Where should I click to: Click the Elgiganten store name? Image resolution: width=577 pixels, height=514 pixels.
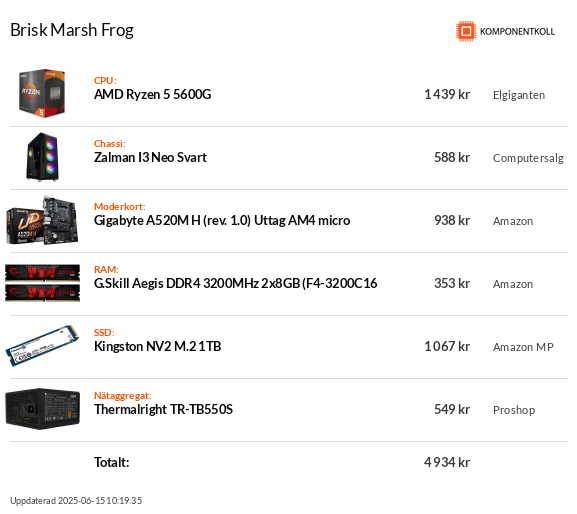click(x=519, y=95)
